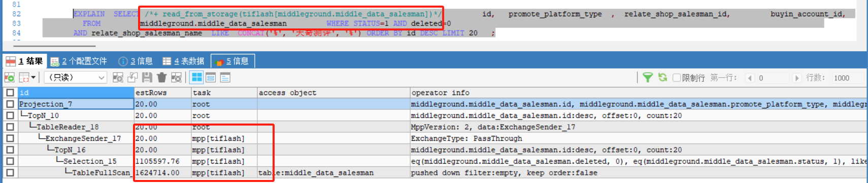868x183 pixels.
Task: Click the insert new row icon
Action: (x=118, y=77)
